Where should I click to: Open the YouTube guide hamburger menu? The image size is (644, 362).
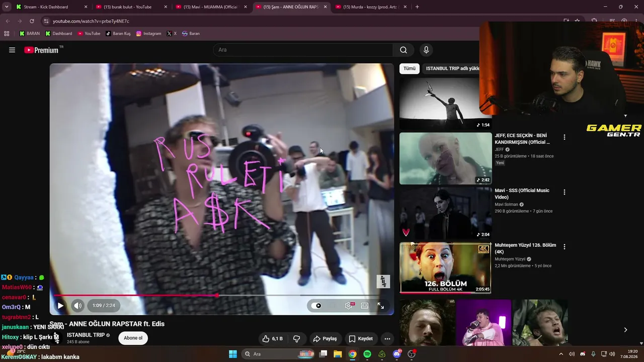[x=12, y=50]
